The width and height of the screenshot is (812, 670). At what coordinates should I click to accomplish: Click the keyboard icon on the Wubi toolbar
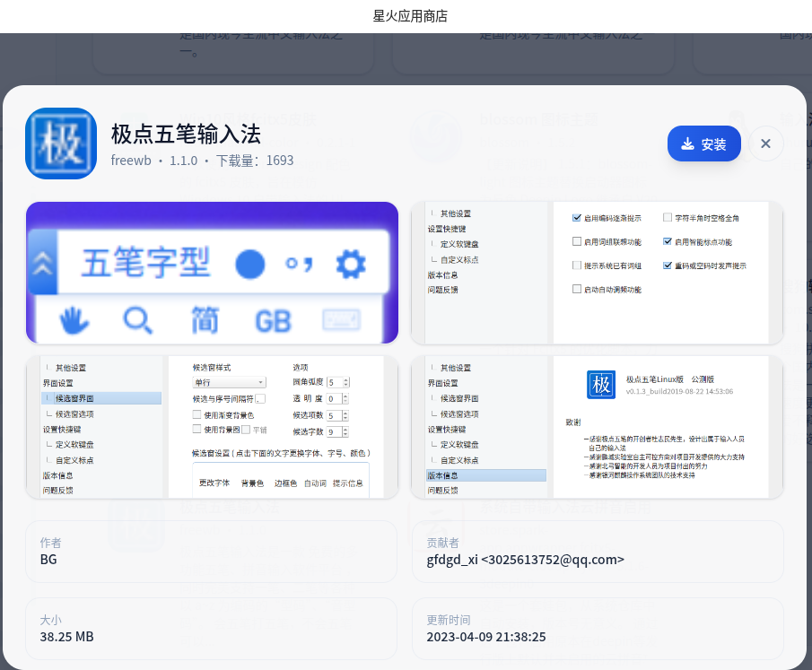coord(341,320)
